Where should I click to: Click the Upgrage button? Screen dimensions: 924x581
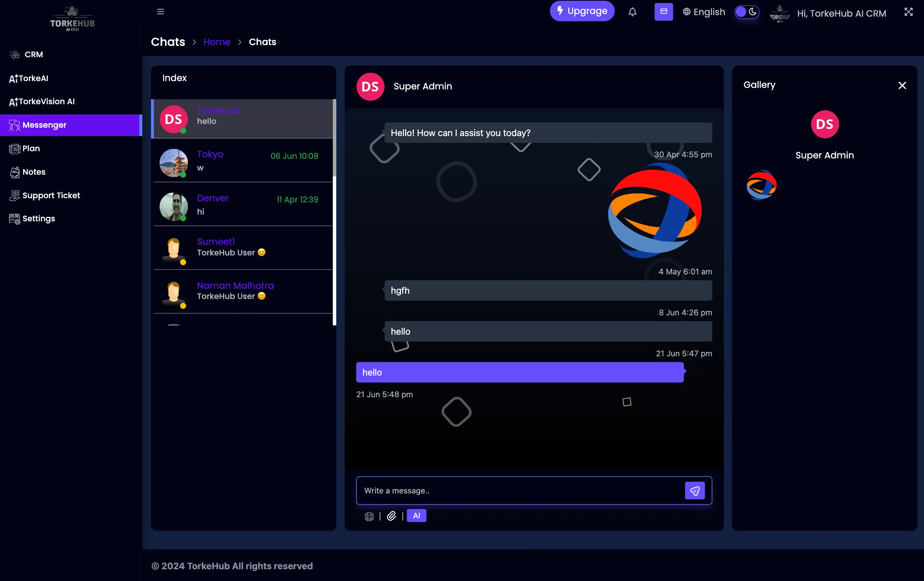tap(582, 11)
